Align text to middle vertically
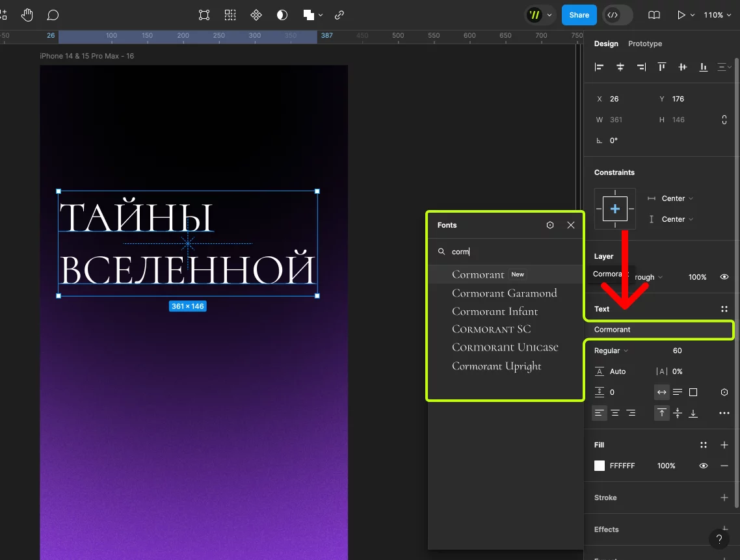 (677, 413)
